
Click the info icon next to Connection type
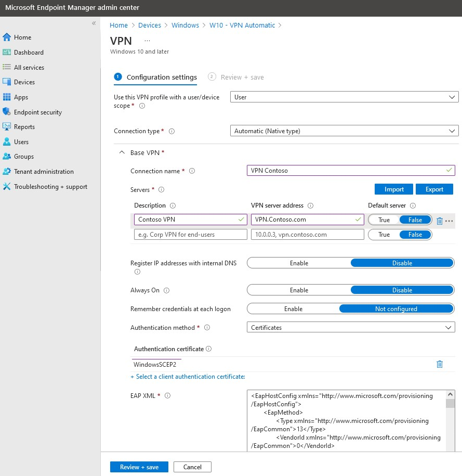(171, 131)
